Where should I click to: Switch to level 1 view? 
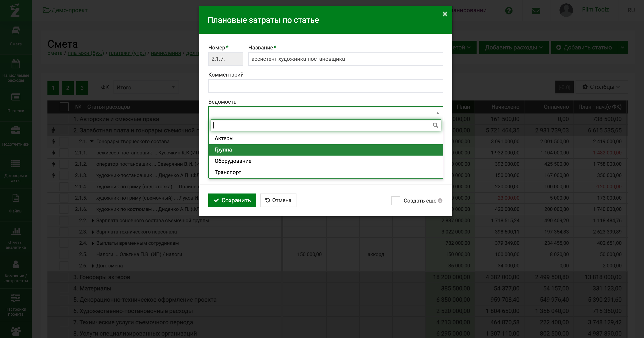53,88
